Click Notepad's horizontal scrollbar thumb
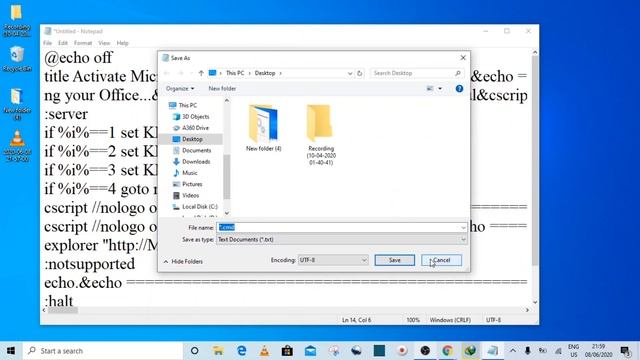 click(x=63, y=310)
